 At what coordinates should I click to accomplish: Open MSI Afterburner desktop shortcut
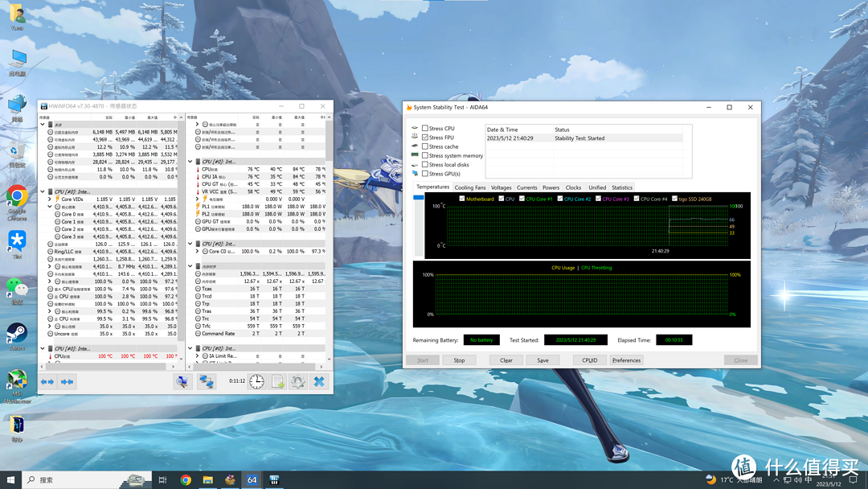(17, 385)
